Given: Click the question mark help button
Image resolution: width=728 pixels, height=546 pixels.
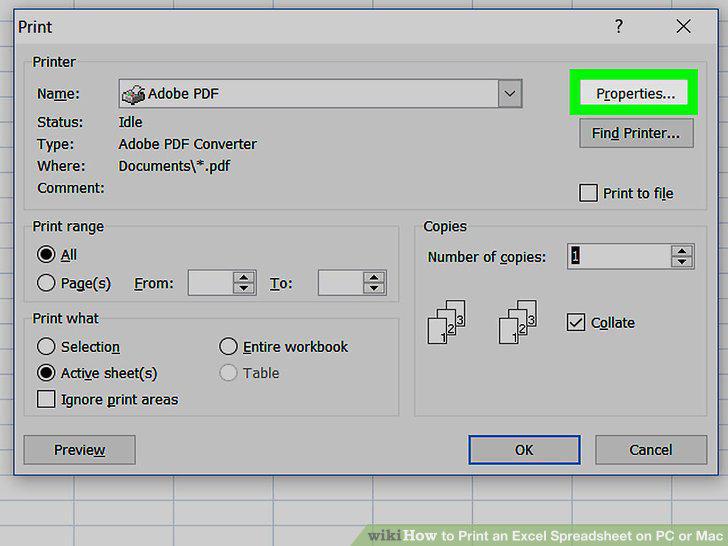Looking at the screenshot, I should point(618,26).
